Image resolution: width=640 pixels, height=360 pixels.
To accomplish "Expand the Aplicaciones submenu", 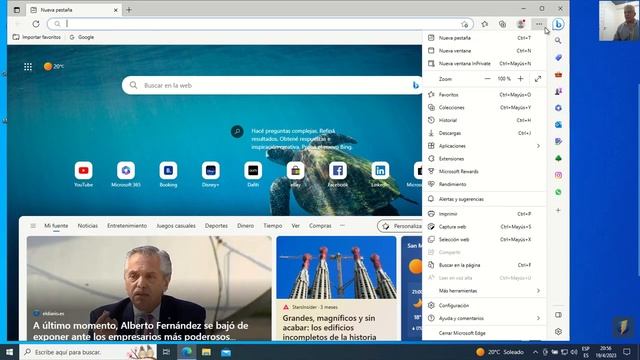I will [x=484, y=146].
